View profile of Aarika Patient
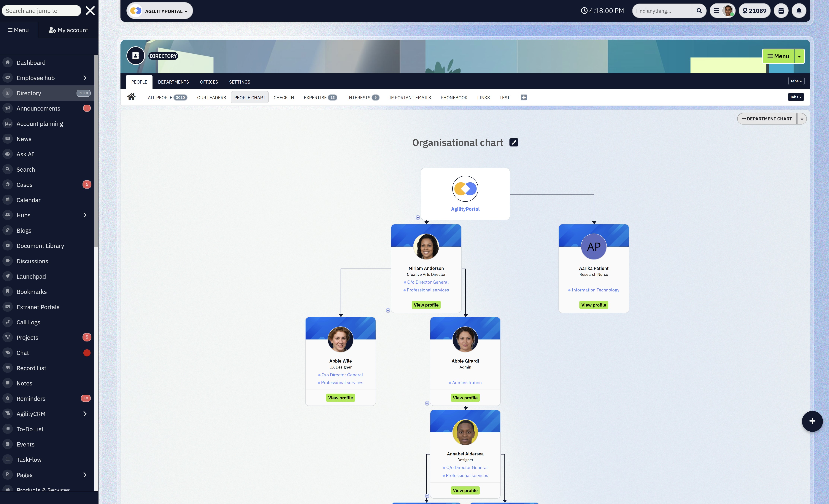This screenshot has height=504, width=829. coord(593,305)
